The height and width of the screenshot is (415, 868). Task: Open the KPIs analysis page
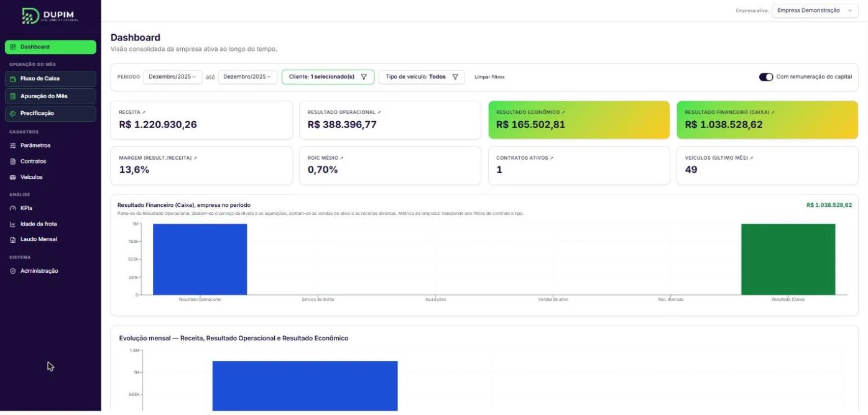click(50, 209)
